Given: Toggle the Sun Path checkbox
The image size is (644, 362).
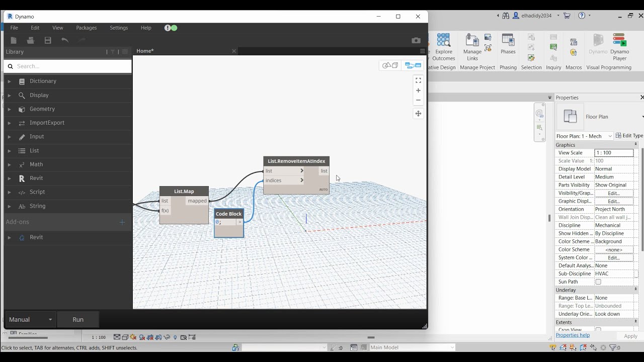Looking at the screenshot, I should (x=598, y=282).
